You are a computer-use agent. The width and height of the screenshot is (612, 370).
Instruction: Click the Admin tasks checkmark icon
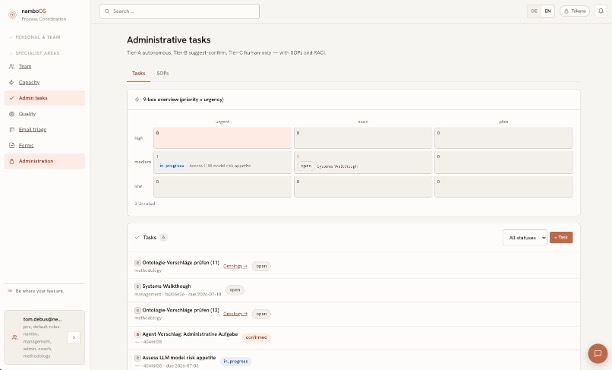[12, 98]
